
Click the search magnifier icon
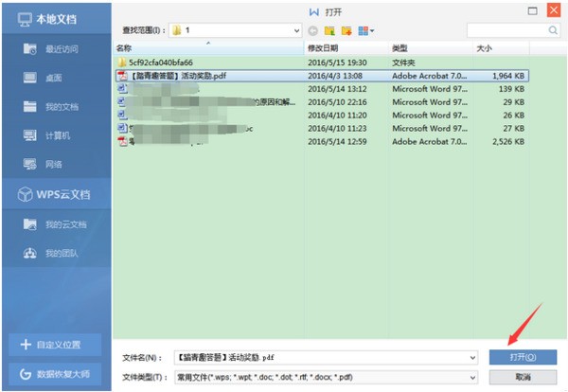(553, 31)
